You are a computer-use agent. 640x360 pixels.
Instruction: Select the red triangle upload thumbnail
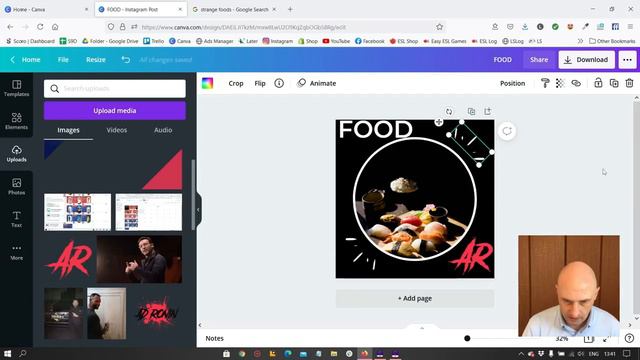(x=163, y=170)
